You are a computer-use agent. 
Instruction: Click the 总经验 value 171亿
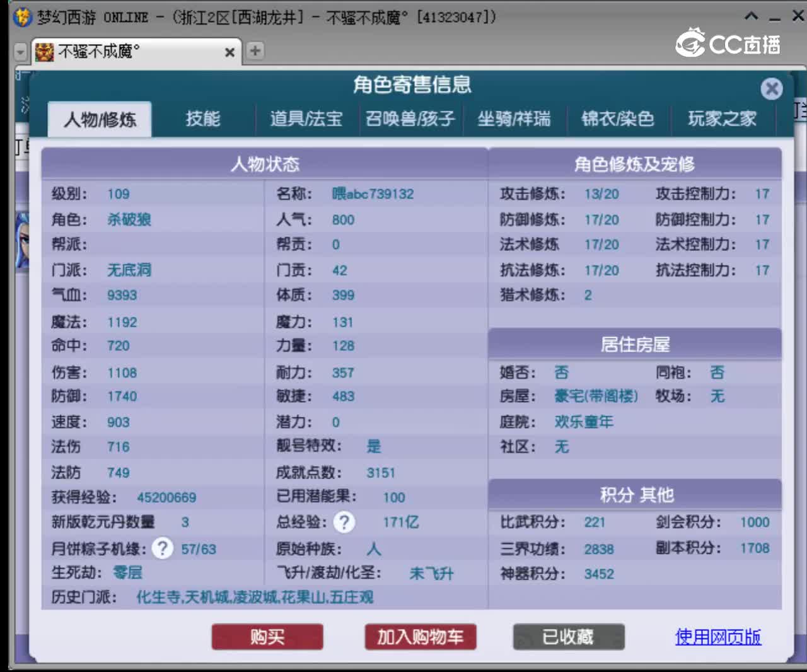(401, 522)
